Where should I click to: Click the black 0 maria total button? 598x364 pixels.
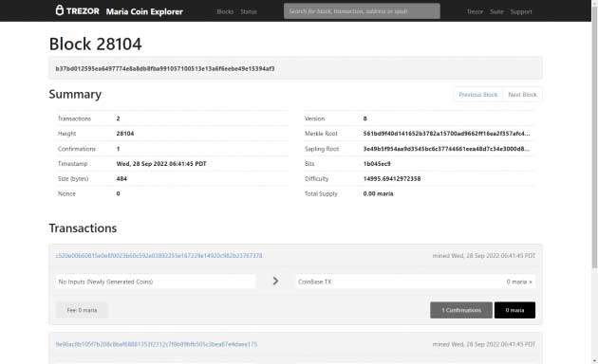[514, 310]
